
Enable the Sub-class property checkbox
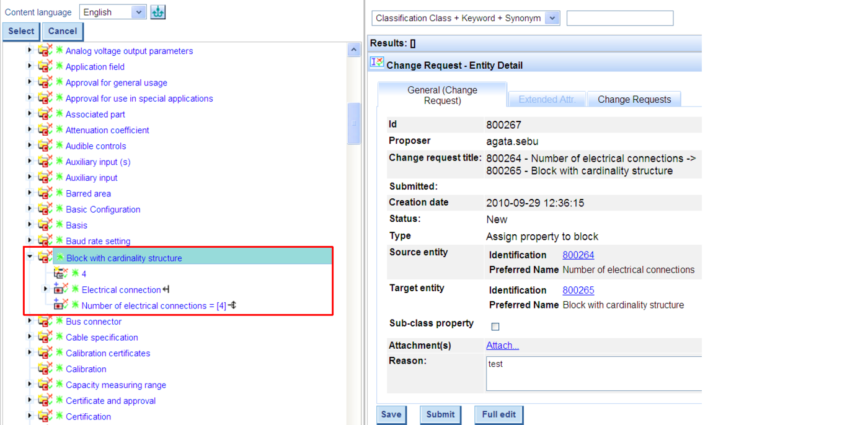click(495, 326)
